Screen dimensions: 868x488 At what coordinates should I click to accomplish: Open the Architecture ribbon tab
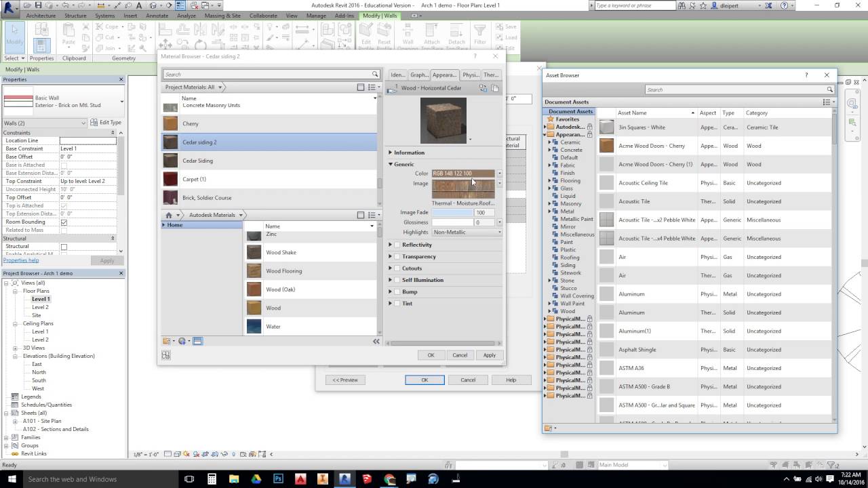click(41, 16)
